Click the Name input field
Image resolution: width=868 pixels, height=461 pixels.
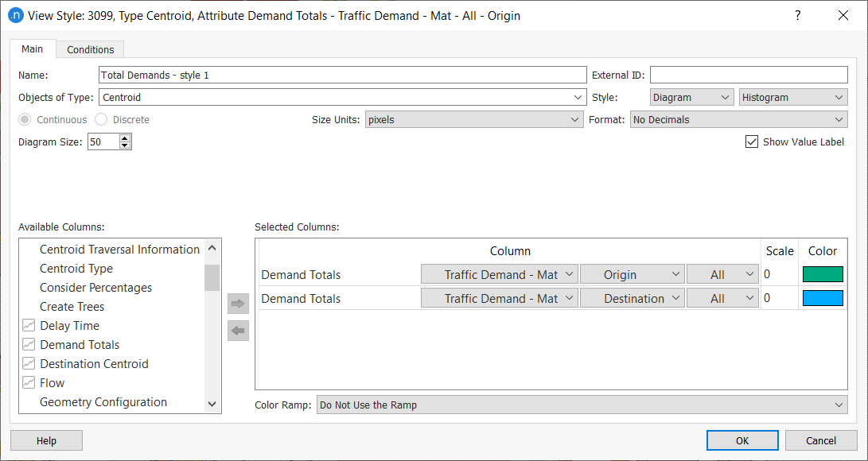pos(342,76)
